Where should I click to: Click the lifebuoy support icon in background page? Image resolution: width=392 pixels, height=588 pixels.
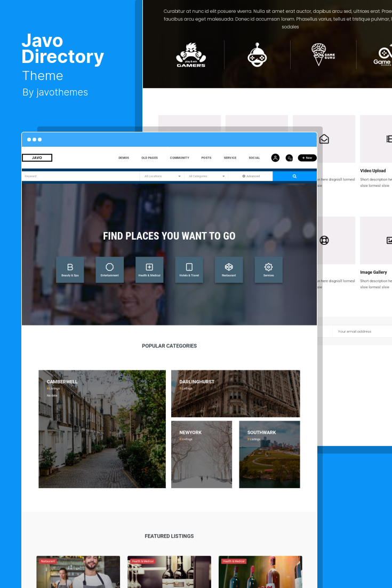tap(324, 240)
